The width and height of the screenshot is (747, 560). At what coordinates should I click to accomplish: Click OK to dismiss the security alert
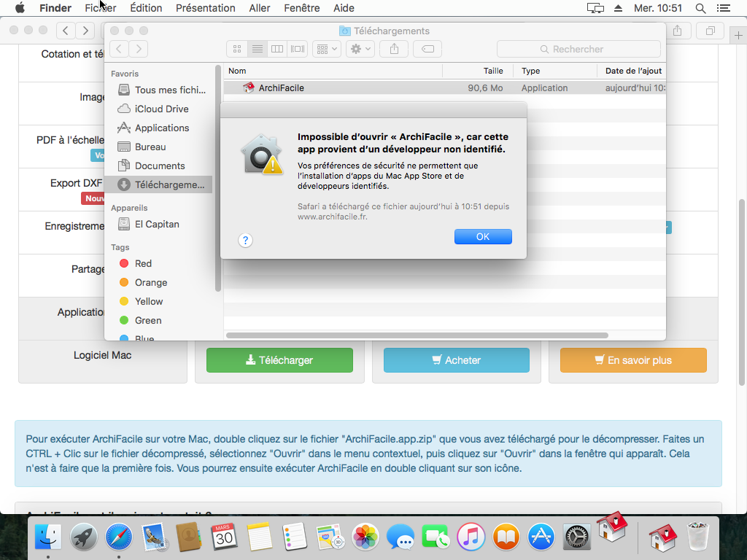click(482, 237)
